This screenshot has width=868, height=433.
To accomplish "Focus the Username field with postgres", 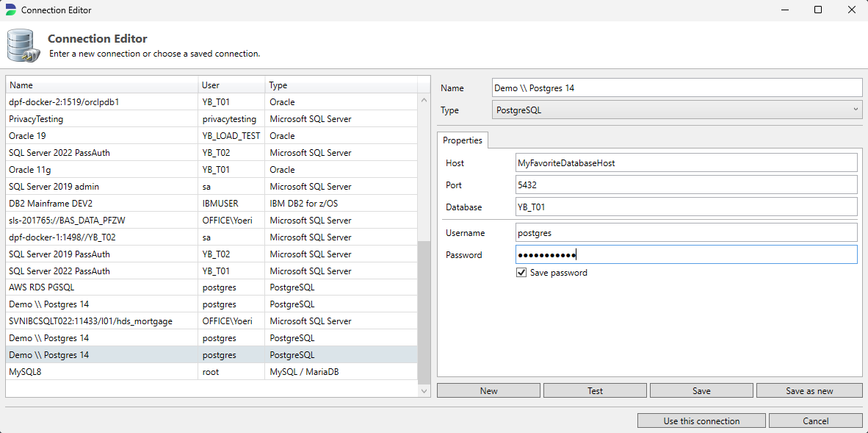I will (686, 233).
